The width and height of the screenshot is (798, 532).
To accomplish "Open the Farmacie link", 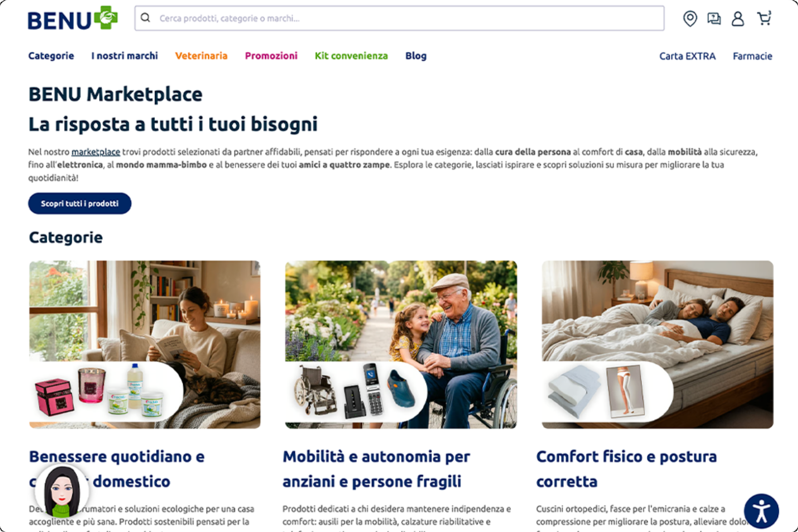I will pyautogui.click(x=752, y=56).
